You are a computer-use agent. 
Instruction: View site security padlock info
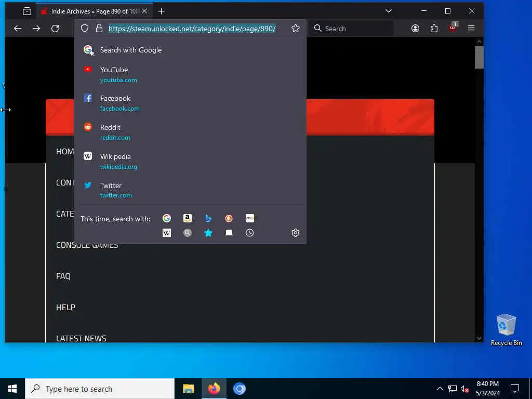tap(99, 29)
